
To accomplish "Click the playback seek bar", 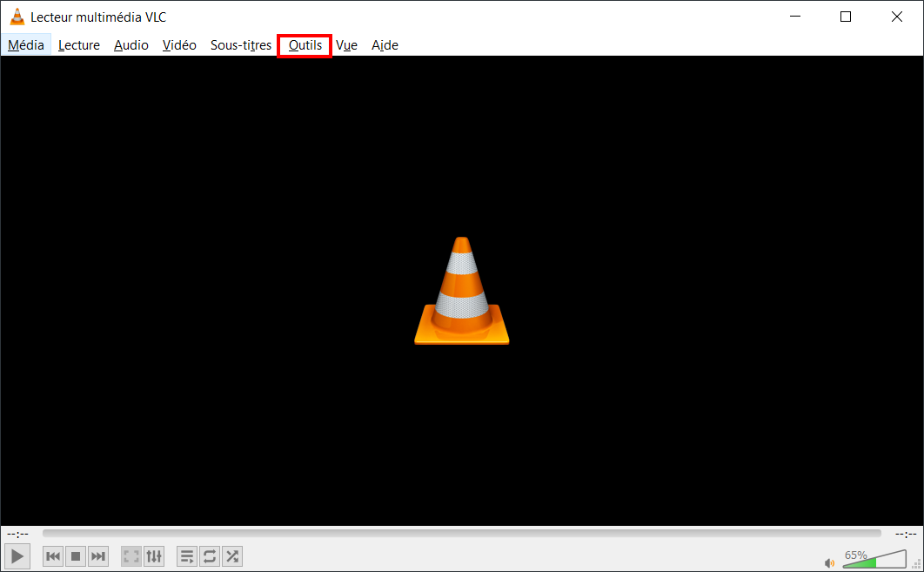I will [x=461, y=534].
